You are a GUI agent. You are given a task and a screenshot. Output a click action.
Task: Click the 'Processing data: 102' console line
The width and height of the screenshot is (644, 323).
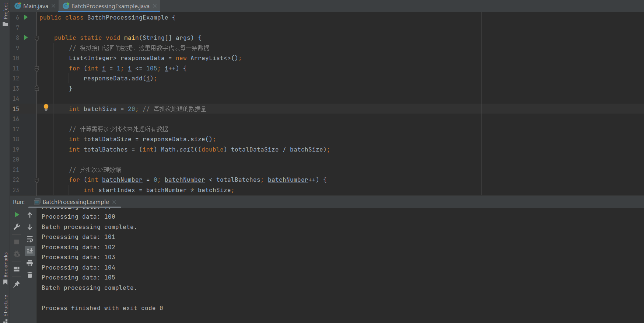pos(78,247)
